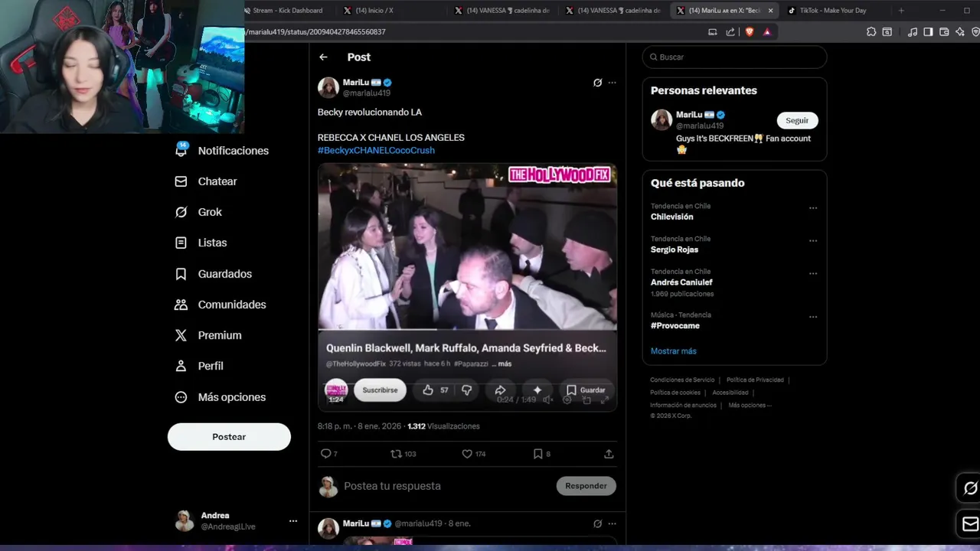Unmute the video via speaker icon

click(x=547, y=399)
